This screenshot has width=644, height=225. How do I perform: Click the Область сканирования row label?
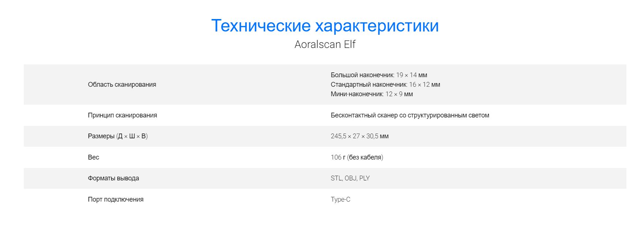[x=122, y=85]
